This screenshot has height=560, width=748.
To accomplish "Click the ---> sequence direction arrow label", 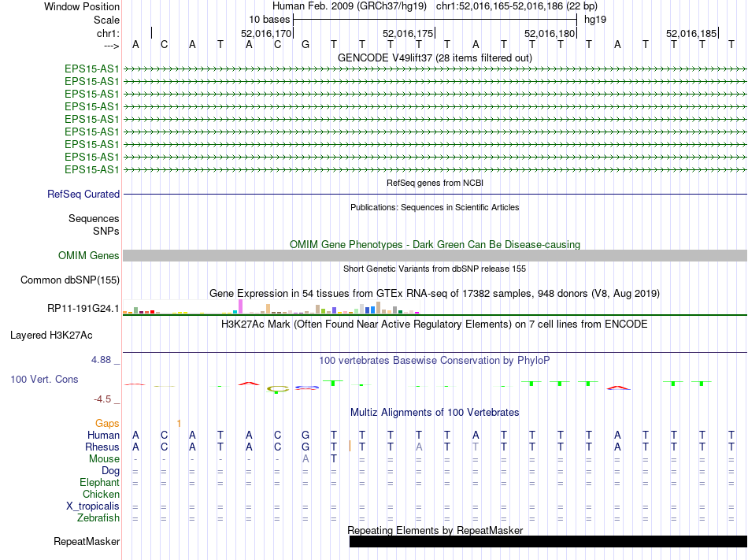I will [111, 46].
